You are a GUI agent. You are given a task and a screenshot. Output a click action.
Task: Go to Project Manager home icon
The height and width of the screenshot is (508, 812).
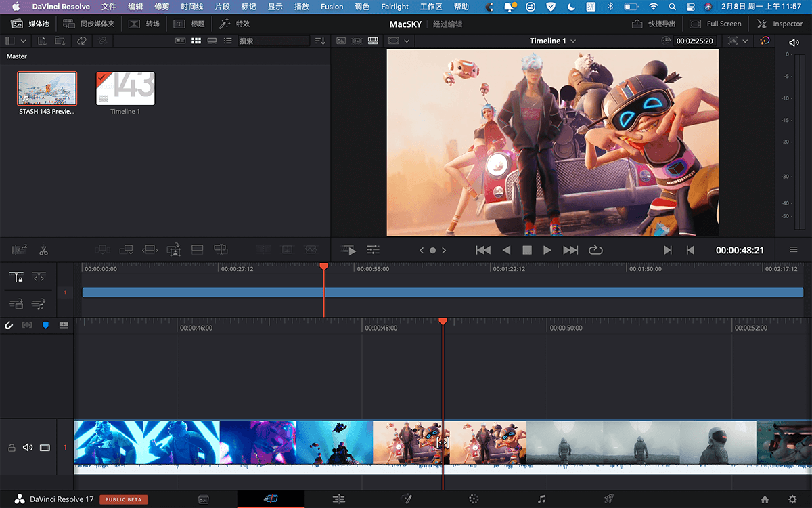coord(765,499)
